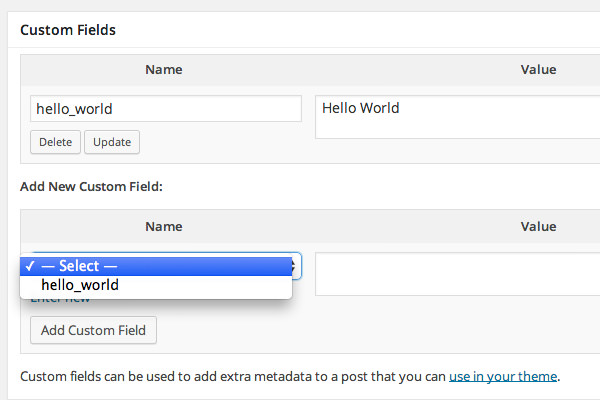Click the Value header in the existing fields table
The image size is (600, 400).
click(x=538, y=70)
